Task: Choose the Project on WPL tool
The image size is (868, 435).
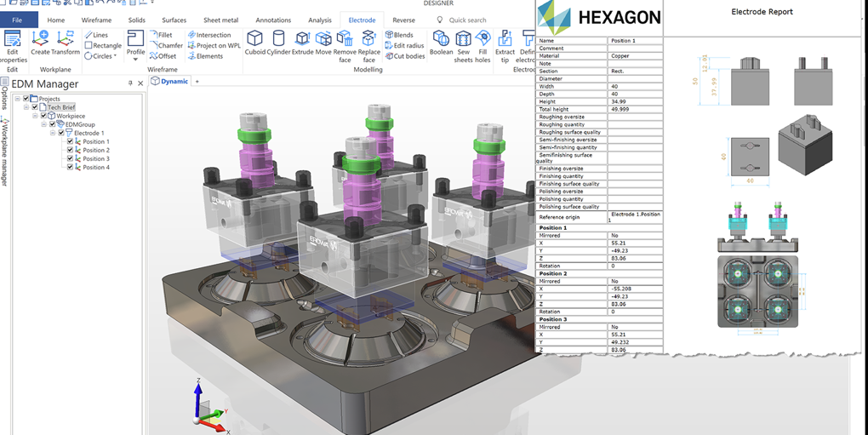Action: pos(214,45)
